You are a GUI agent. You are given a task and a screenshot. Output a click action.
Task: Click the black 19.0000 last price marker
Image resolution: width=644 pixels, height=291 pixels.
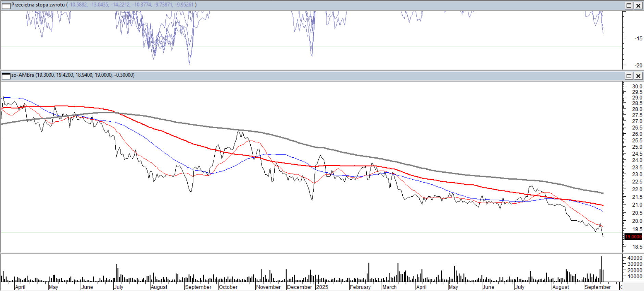point(633,237)
